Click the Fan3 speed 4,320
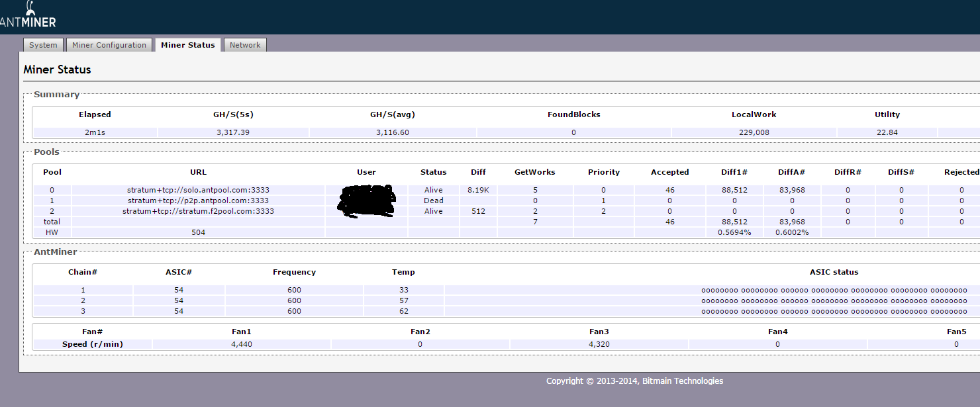The height and width of the screenshot is (407, 980). click(599, 344)
